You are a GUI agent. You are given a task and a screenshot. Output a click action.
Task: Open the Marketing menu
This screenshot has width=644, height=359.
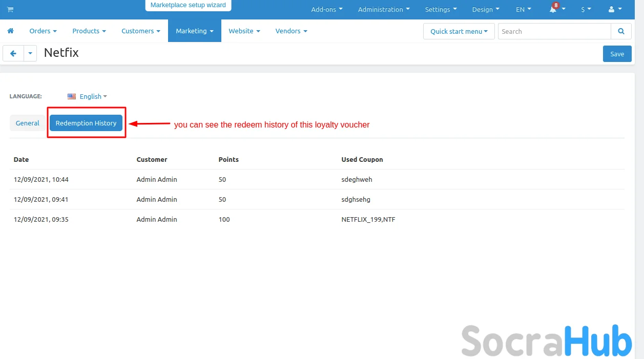194,31
